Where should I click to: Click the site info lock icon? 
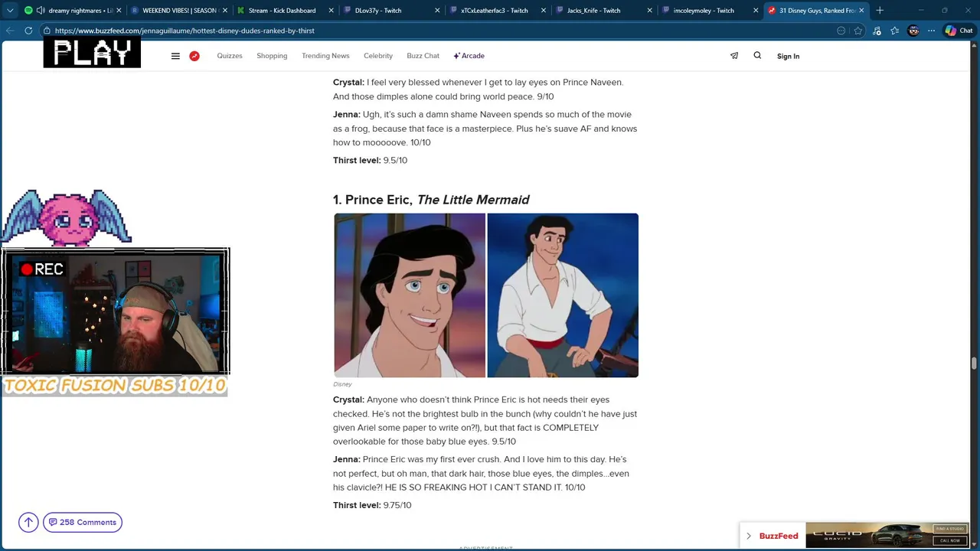tap(47, 31)
